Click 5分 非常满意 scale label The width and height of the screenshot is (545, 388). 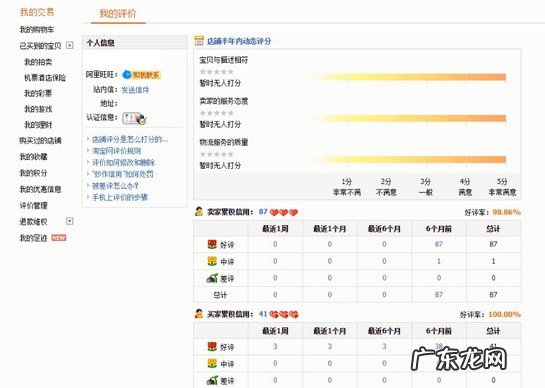502,187
